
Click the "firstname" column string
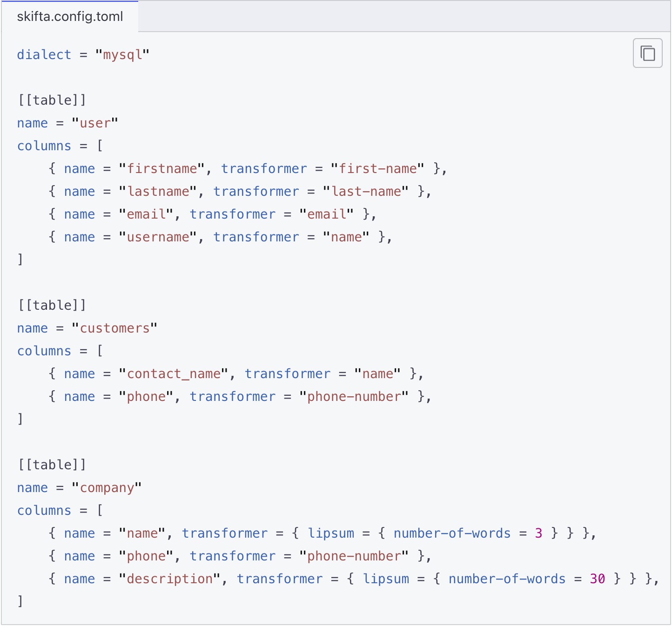coord(161,169)
